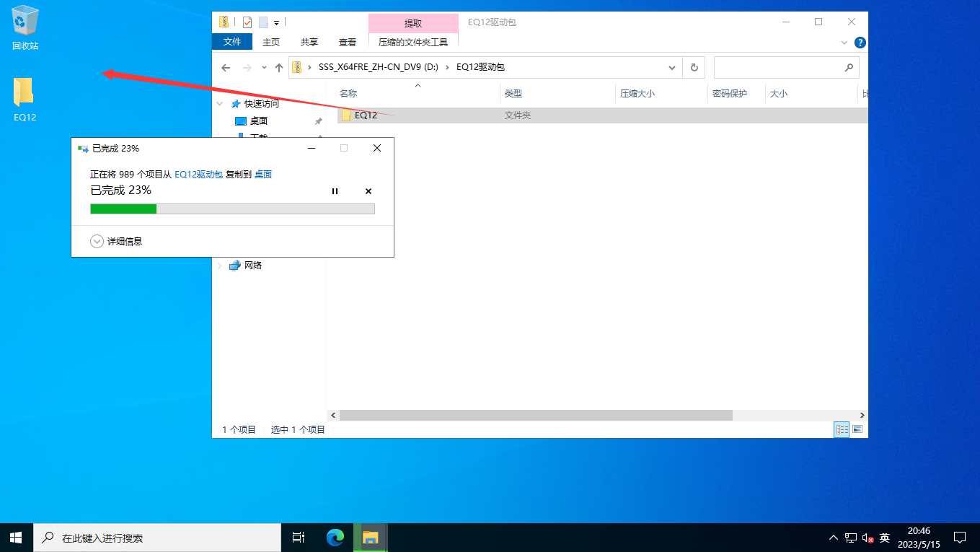Image resolution: width=980 pixels, height=552 pixels.
Task: Open Task View on the taskbar
Action: [x=298, y=538]
